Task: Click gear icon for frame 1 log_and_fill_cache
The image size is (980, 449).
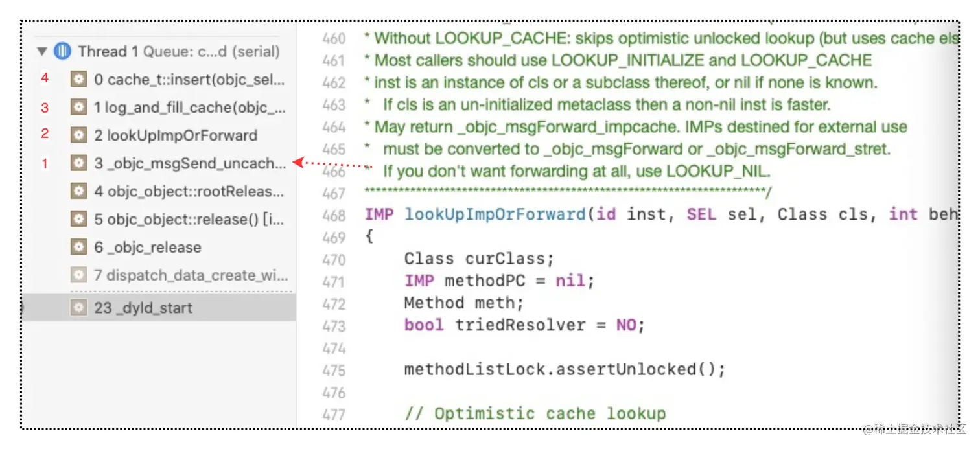Action: [x=78, y=108]
